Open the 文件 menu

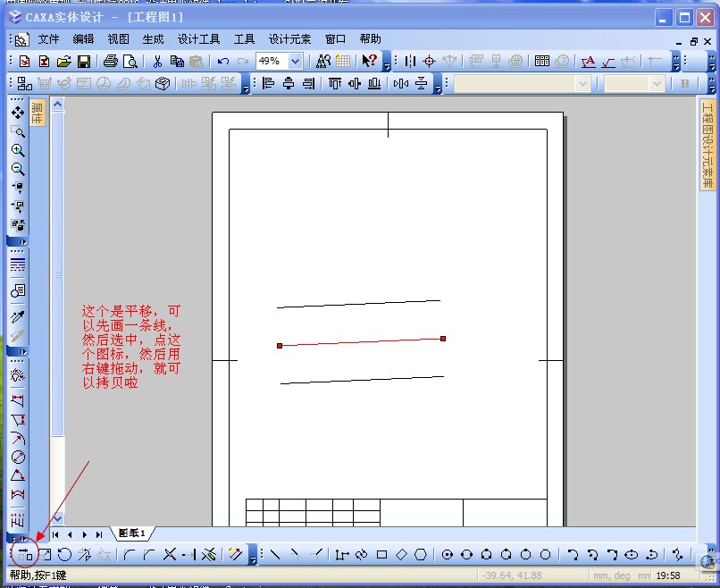48,39
